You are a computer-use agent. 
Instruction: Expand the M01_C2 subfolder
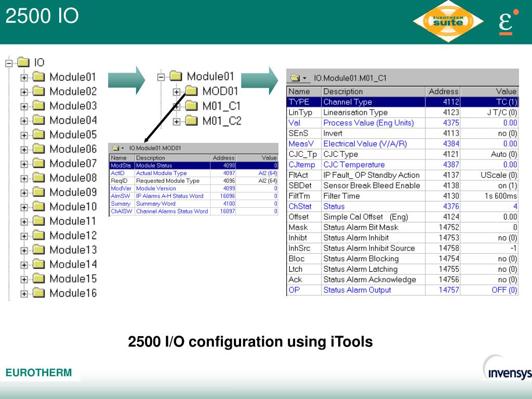[x=177, y=121]
